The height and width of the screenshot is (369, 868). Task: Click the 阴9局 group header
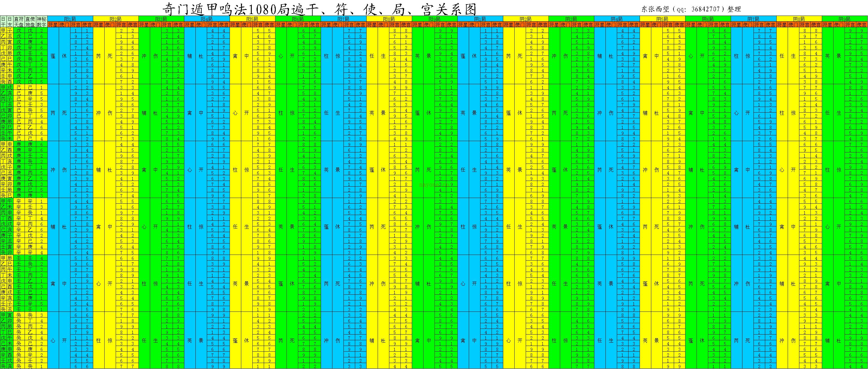tap(844, 19)
